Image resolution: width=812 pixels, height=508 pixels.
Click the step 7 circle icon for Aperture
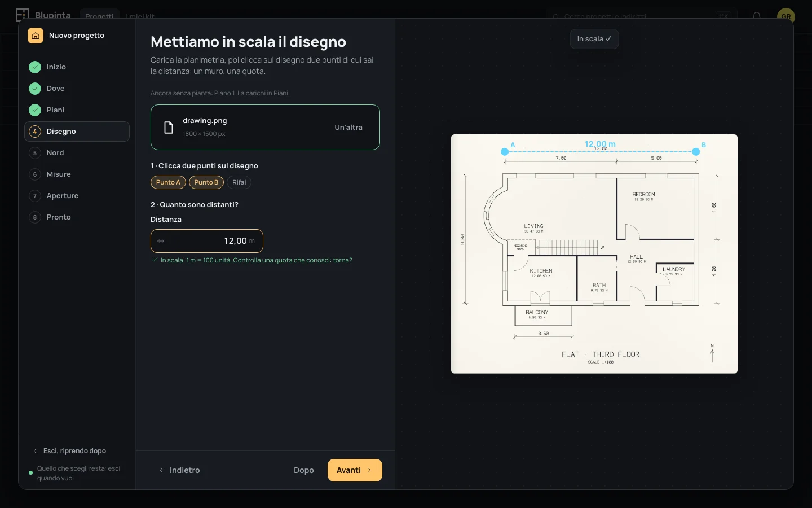[35, 196]
